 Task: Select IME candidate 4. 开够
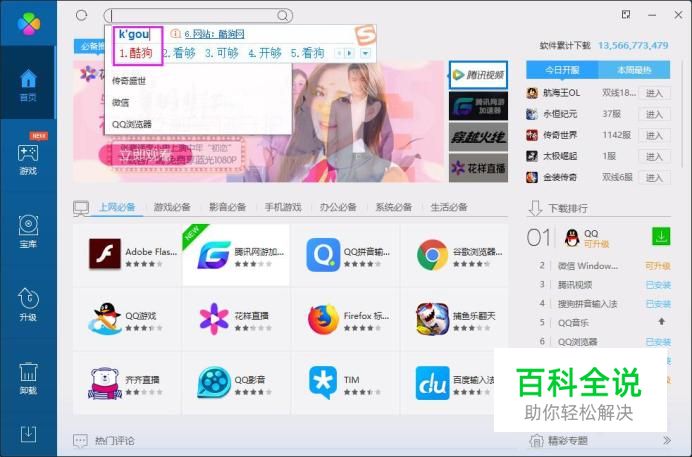click(265, 53)
